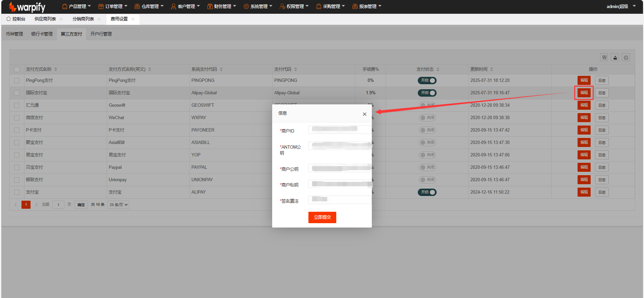The width and height of the screenshot is (644, 298).
Task: Sort by 更新时间 column sort arrows
Action: pyautogui.click(x=492, y=69)
